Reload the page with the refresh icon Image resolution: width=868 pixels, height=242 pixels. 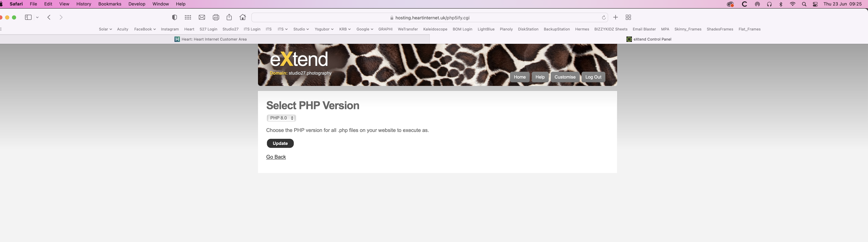pos(604,17)
